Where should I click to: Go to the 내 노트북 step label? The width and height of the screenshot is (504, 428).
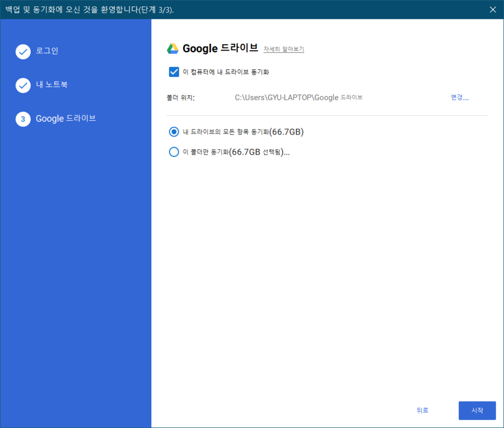(52, 85)
